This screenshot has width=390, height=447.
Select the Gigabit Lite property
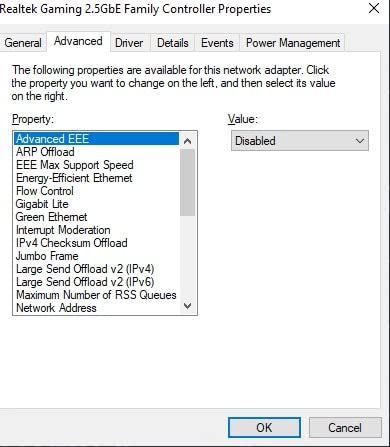coord(97,204)
